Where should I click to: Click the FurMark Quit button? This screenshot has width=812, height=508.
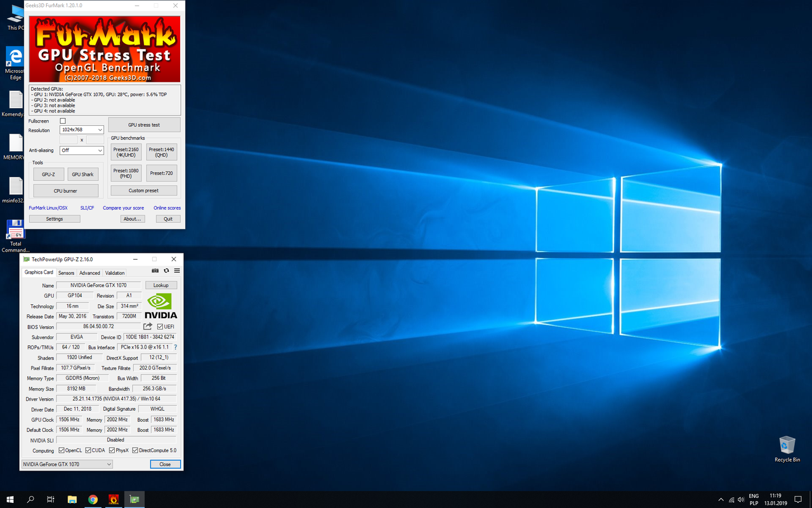coord(168,218)
